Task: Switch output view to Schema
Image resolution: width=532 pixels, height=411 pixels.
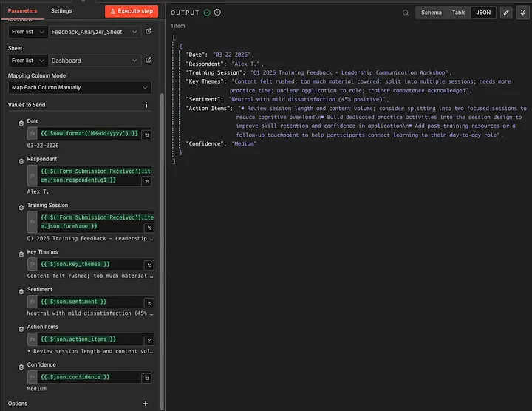Action: coord(432,13)
